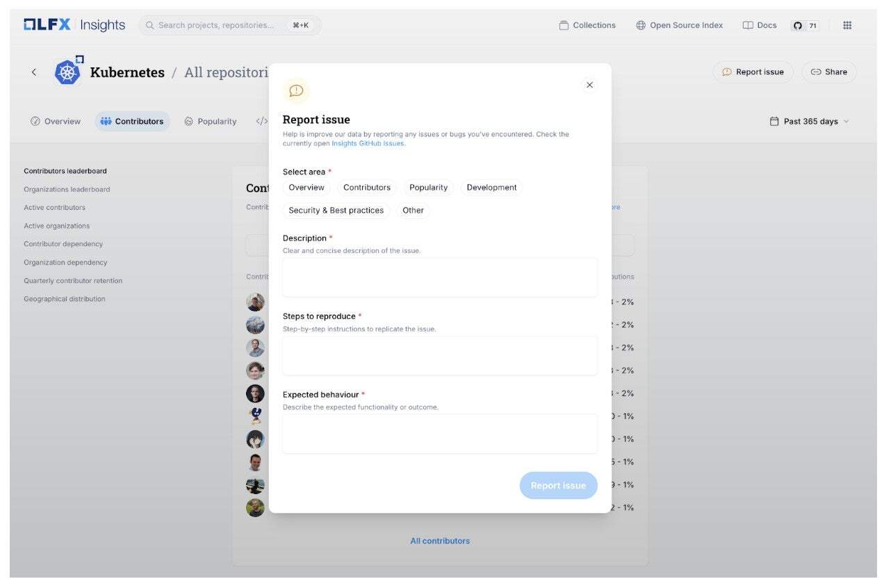Click the All contributors link

coord(440,541)
